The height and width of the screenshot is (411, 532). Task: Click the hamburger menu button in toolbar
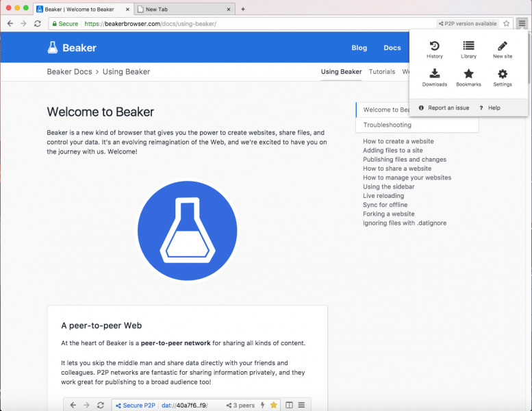tap(522, 23)
